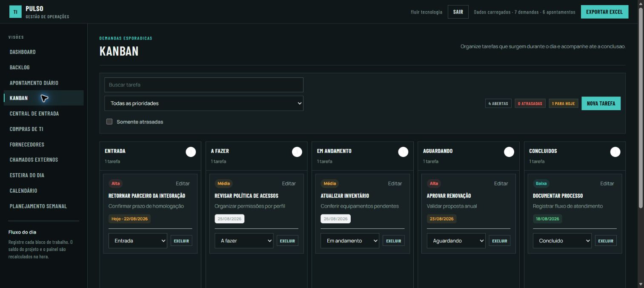The image size is (644, 288).
Task: Open Central de Entrada
Action: point(43,114)
